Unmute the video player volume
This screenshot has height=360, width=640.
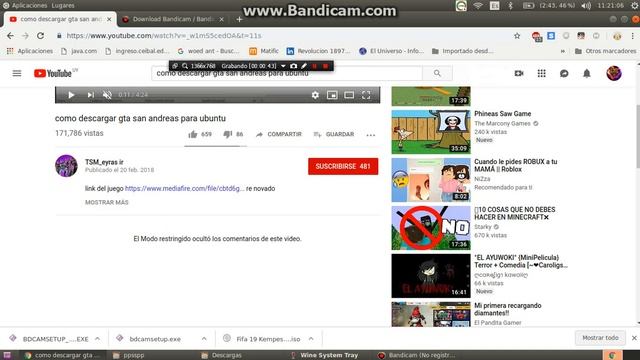[x=107, y=95]
